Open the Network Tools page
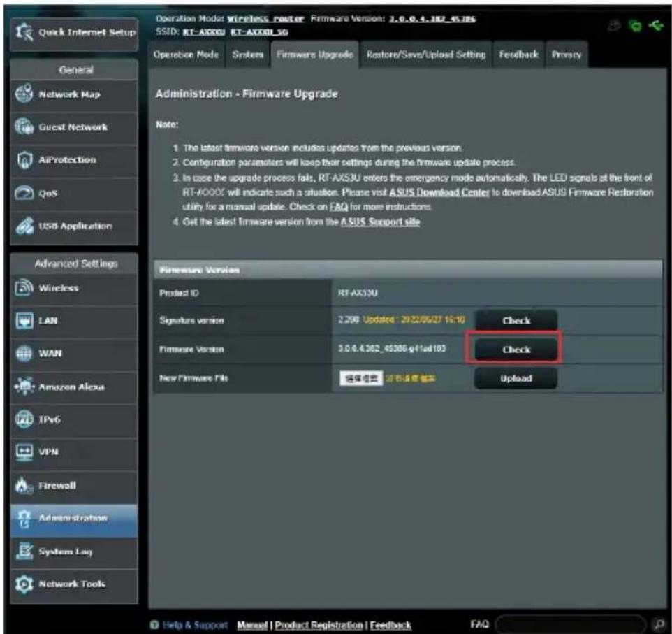Image resolution: width=672 pixels, height=634 pixels. point(74,584)
